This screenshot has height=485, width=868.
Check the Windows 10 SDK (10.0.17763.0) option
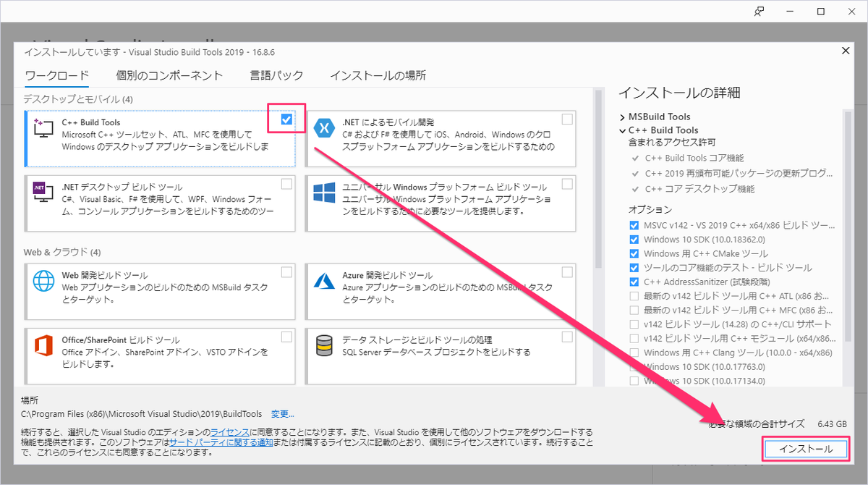634,366
